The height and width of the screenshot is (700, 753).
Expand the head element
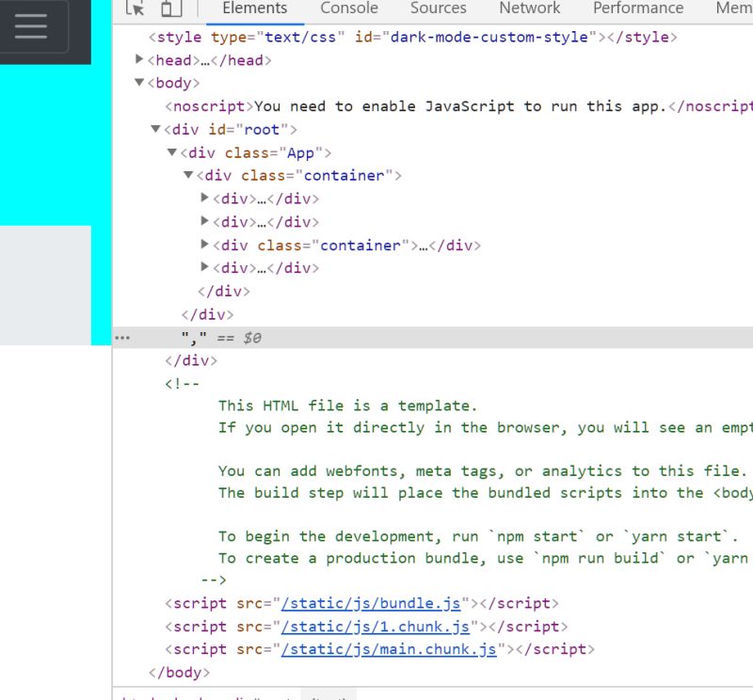click(x=137, y=59)
